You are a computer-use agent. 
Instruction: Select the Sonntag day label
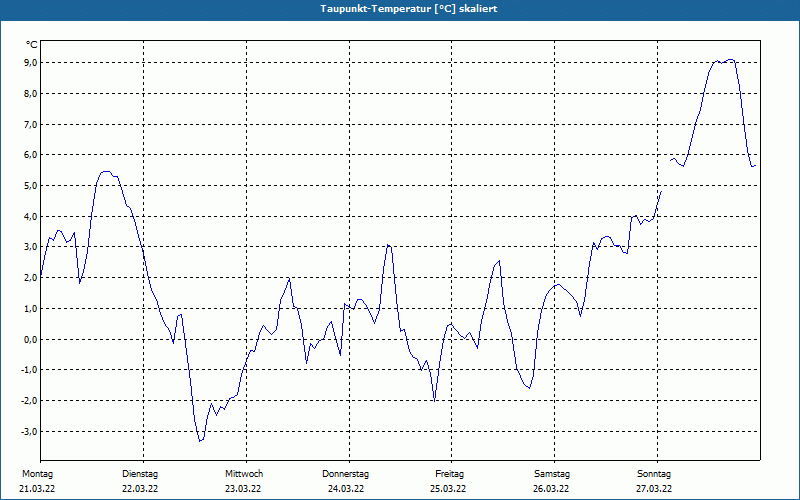(x=654, y=474)
